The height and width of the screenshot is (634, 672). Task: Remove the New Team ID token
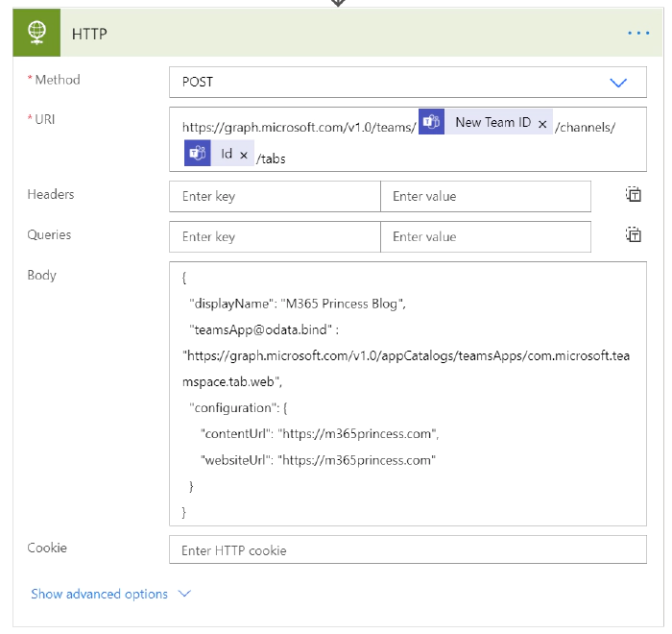click(x=542, y=124)
